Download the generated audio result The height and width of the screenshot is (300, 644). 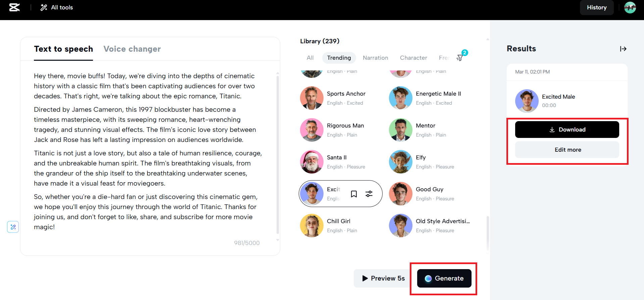click(567, 130)
